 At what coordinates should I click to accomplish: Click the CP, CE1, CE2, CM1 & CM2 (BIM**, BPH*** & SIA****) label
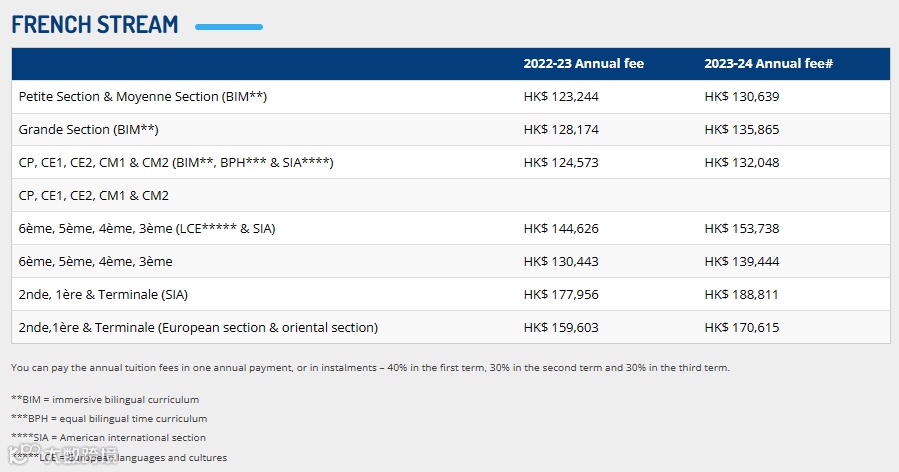pyautogui.click(x=176, y=162)
